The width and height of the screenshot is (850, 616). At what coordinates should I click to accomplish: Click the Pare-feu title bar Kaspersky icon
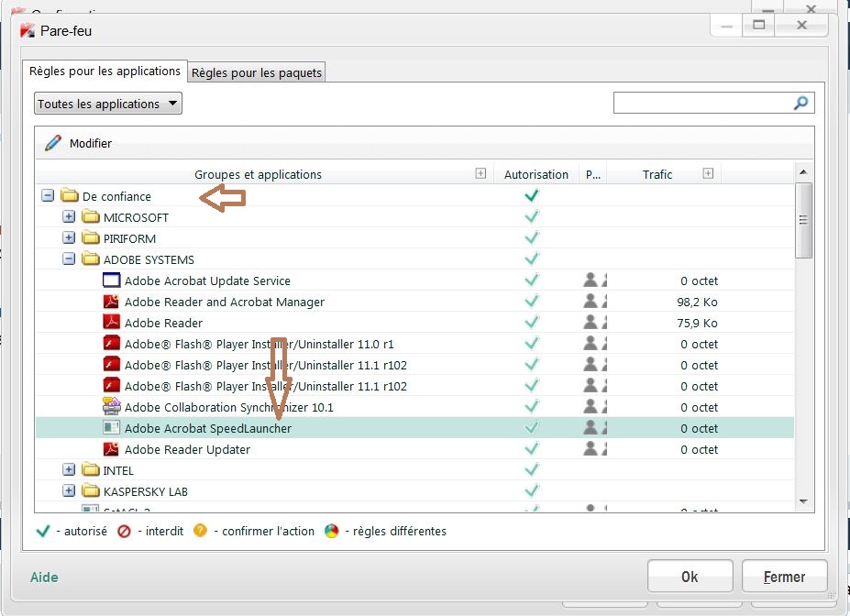point(28,31)
